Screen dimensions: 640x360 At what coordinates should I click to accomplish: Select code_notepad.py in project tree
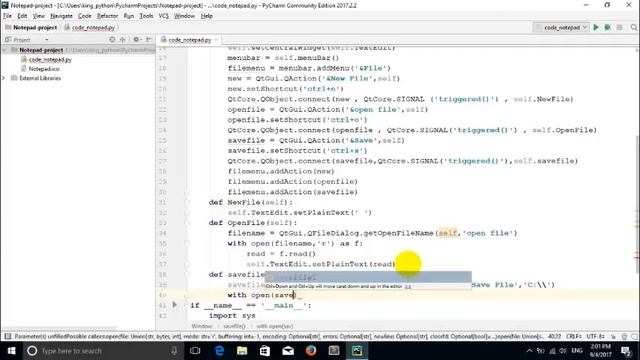(x=50, y=60)
